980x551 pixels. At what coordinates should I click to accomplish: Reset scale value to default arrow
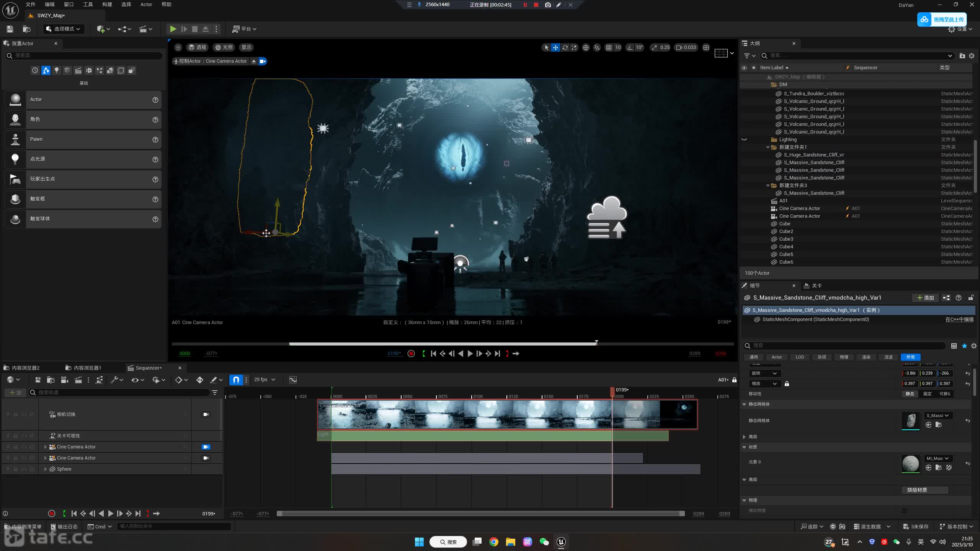point(968,384)
